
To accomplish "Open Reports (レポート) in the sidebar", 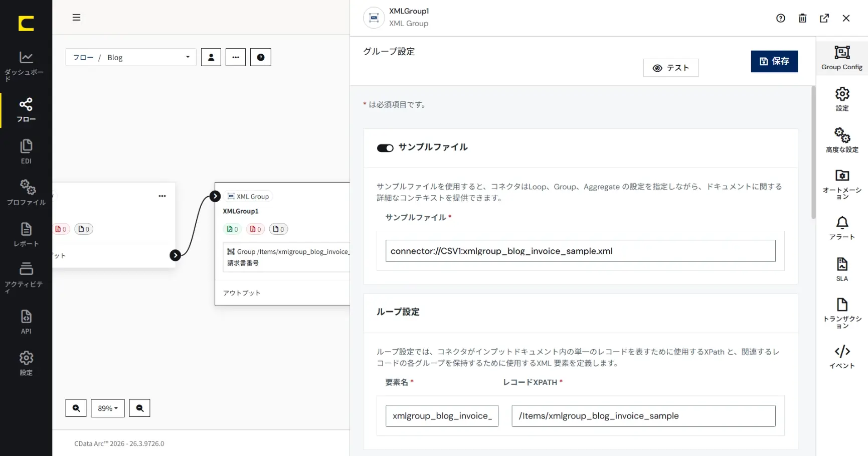I will (26, 234).
